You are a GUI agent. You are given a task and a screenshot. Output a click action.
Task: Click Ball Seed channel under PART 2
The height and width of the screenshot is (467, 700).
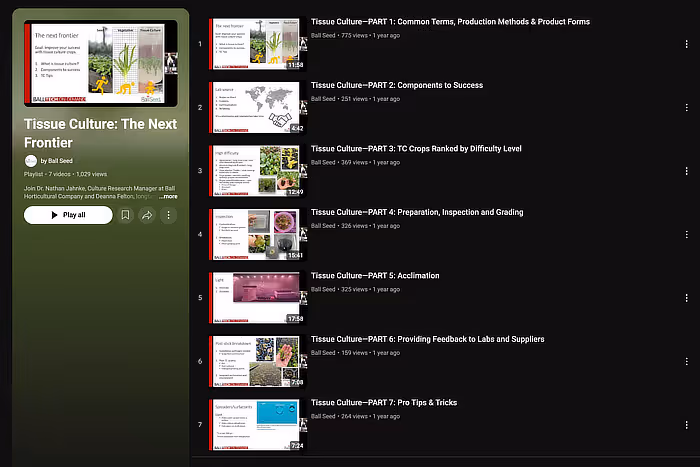[323, 99]
